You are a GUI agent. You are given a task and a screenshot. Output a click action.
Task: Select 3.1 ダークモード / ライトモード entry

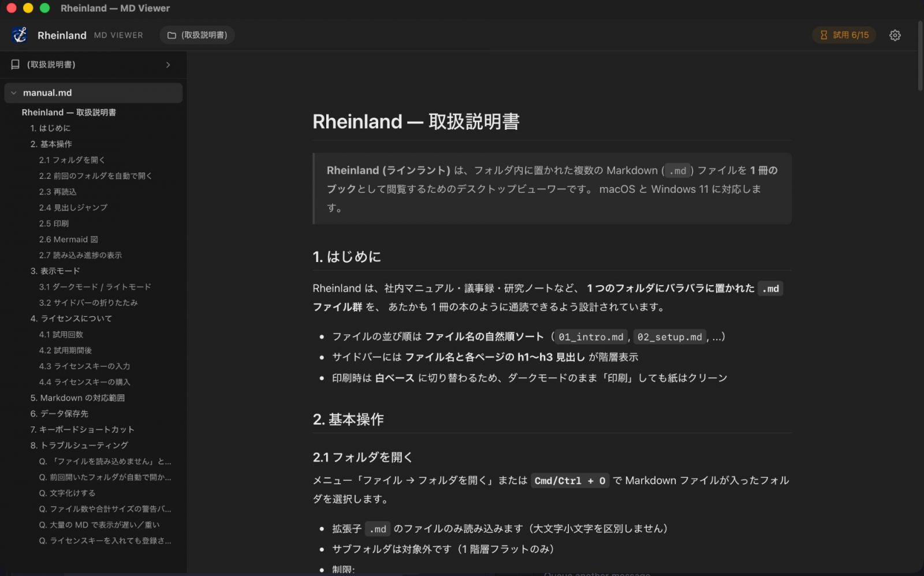tap(95, 287)
